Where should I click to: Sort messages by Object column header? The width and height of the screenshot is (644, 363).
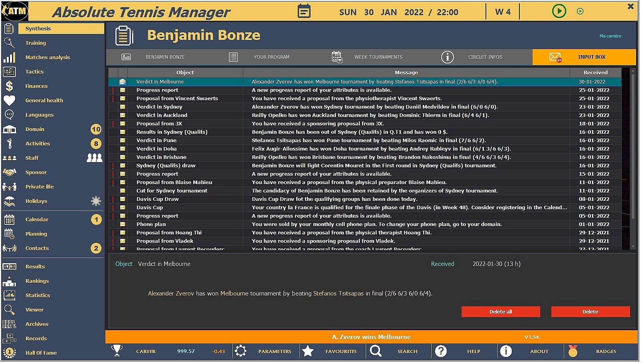coord(185,73)
